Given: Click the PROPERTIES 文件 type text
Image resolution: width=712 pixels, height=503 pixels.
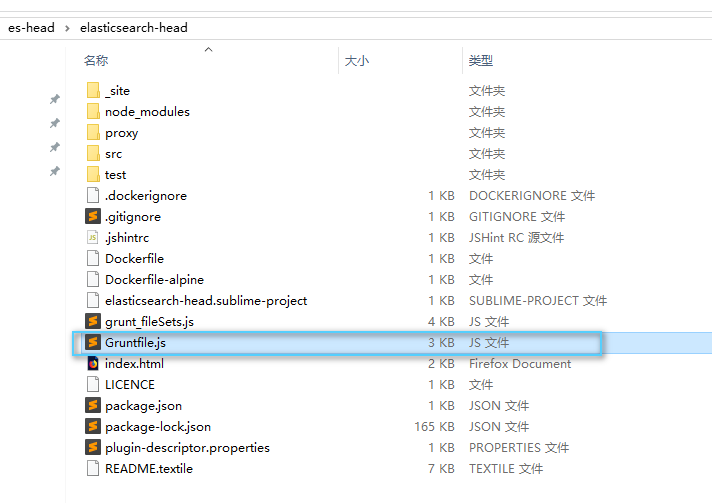Looking at the screenshot, I should point(519,447).
